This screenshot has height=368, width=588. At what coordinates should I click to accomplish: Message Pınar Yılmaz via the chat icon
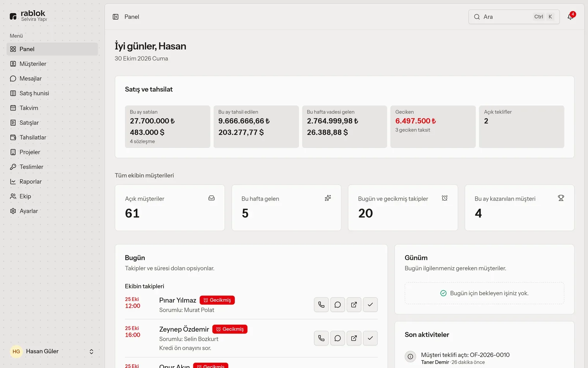337,305
